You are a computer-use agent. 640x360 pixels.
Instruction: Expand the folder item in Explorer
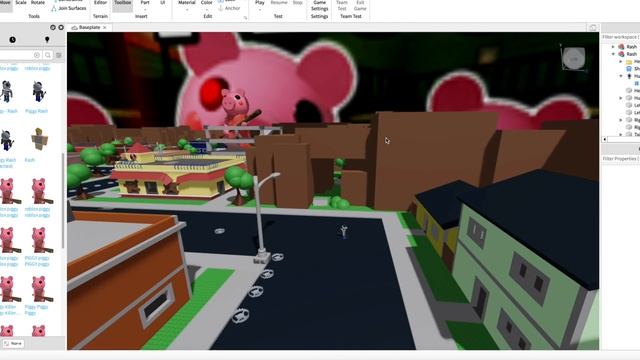621,61
